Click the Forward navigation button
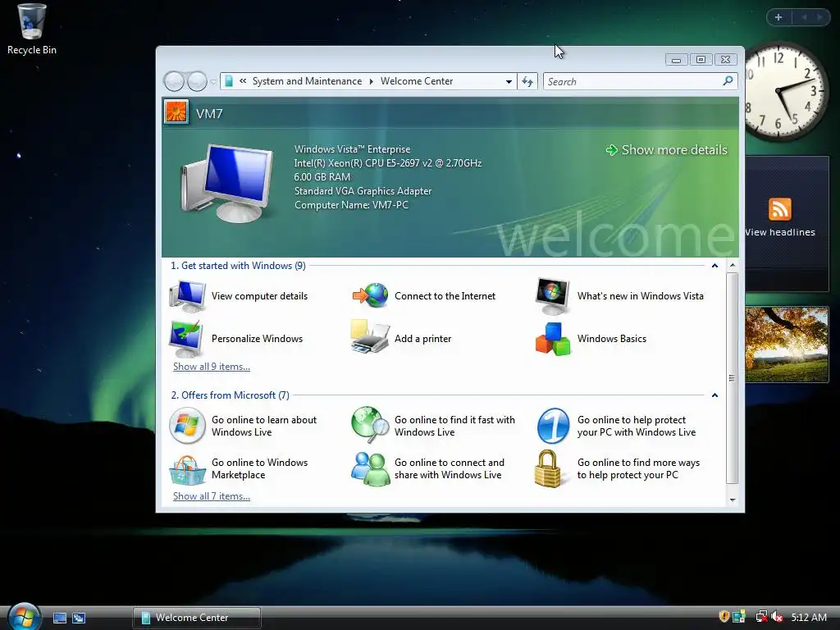The image size is (840, 630). pyautogui.click(x=197, y=81)
